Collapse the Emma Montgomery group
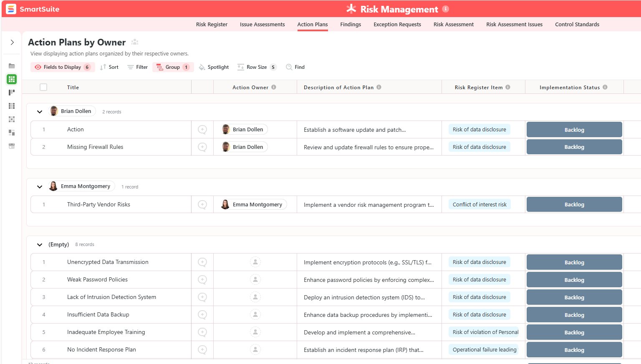641x364 pixels. click(x=40, y=187)
